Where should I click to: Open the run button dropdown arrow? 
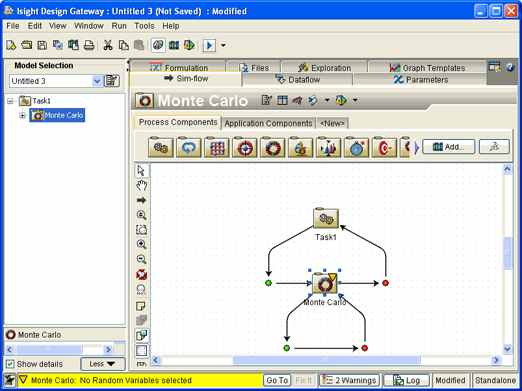(223, 45)
